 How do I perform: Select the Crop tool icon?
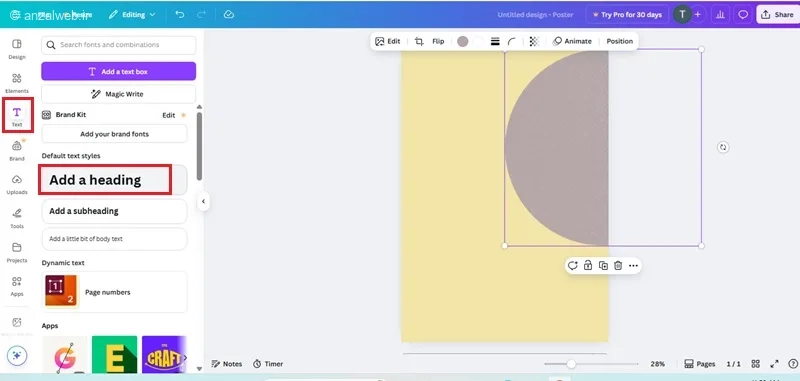[x=419, y=41]
